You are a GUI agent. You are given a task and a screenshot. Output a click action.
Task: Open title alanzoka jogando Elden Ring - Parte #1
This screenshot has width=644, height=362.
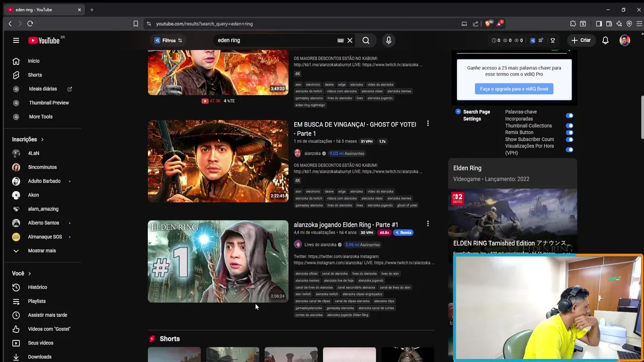point(346,225)
